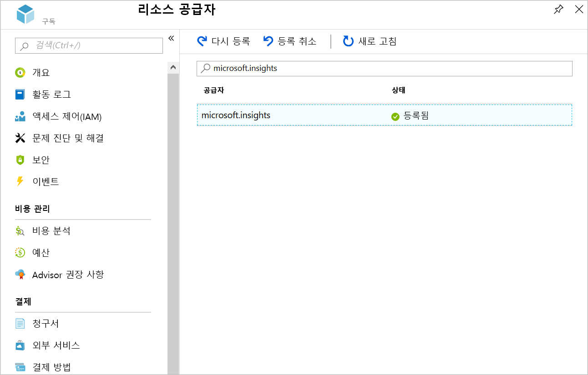
Task: Sort by the 상태 column header
Action: pos(398,90)
